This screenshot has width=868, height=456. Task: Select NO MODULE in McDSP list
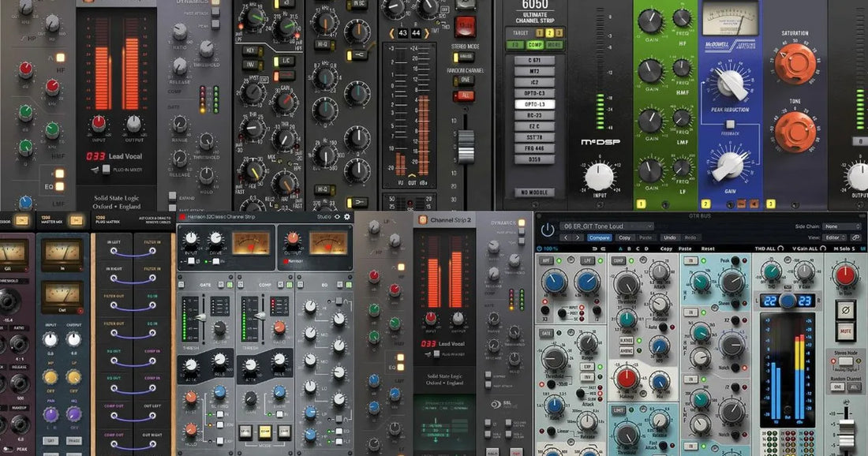[534, 192]
